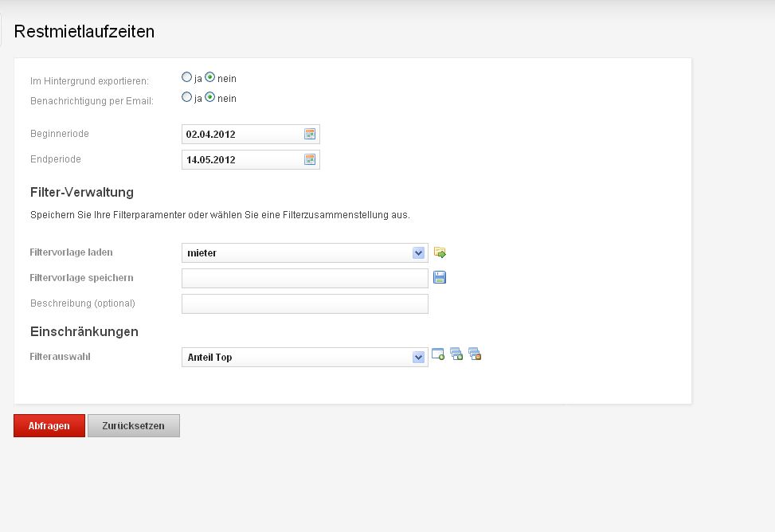Add all filters with the stacked plus icon
This screenshot has height=532, width=775.
456,354
